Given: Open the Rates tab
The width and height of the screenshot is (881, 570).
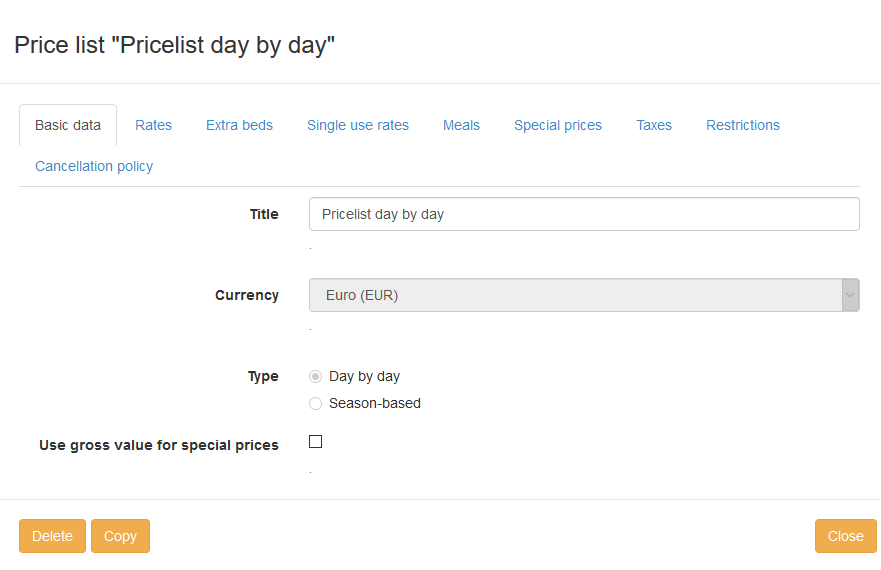Looking at the screenshot, I should [x=153, y=125].
